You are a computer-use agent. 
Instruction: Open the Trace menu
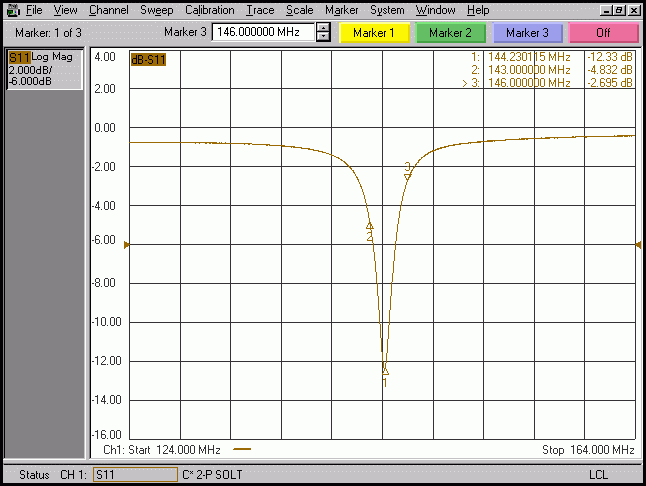click(x=260, y=10)
